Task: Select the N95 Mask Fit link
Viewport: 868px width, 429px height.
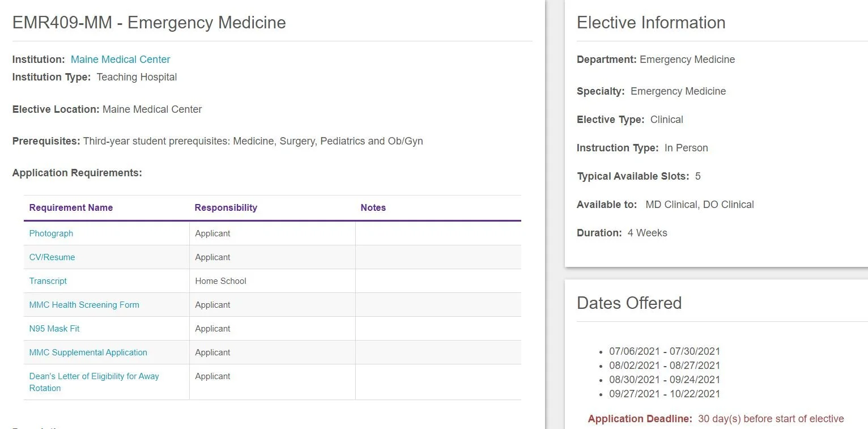Action: (x=54, y=329)
